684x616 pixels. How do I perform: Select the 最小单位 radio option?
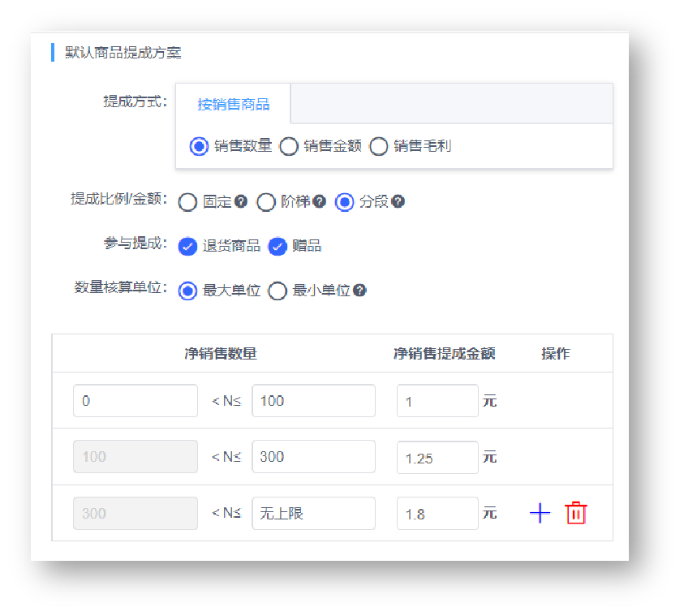(277, 291)
